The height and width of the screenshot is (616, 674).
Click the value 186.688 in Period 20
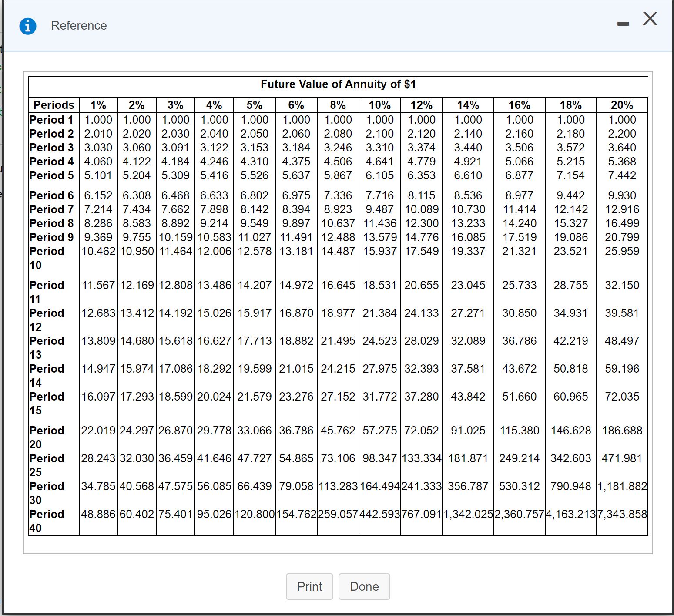pyautogui.click(x=622, y=431)
